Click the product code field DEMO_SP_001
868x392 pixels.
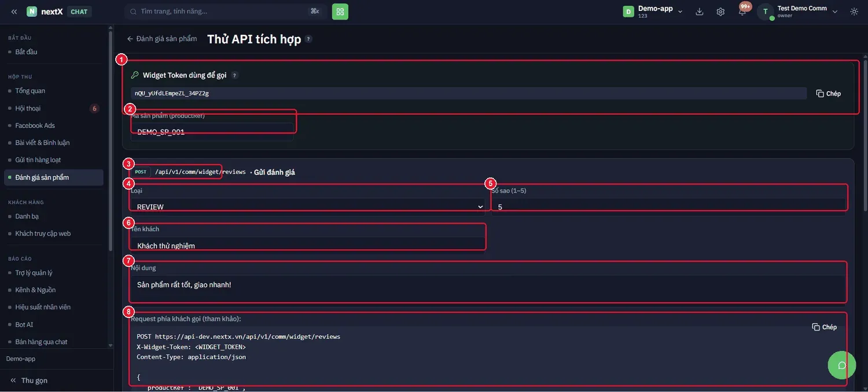(212, 132)
